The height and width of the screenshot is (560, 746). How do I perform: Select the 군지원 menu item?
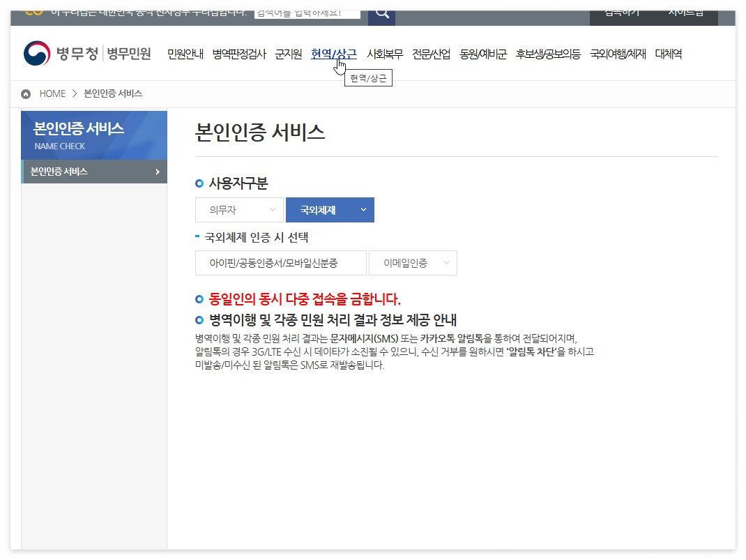[287, 54]
